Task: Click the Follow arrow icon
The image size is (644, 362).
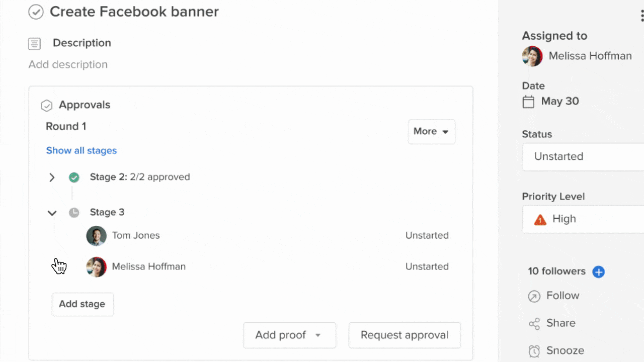Action: pos(534,296)
